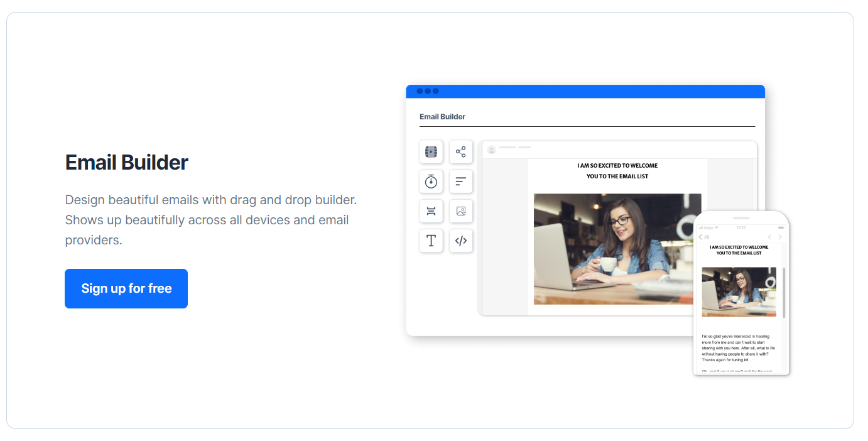Click the back chevron labeled All

(703, 237)
